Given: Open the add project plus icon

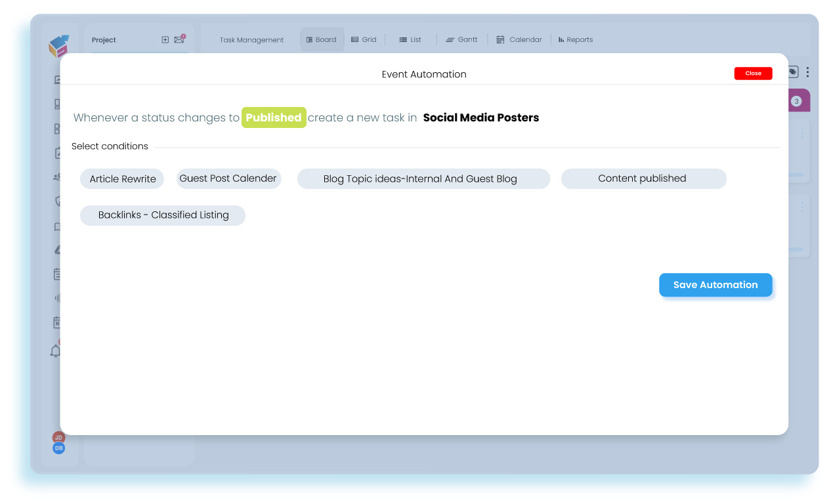Looking at the screenshot, I should click(x=165, y=39).
